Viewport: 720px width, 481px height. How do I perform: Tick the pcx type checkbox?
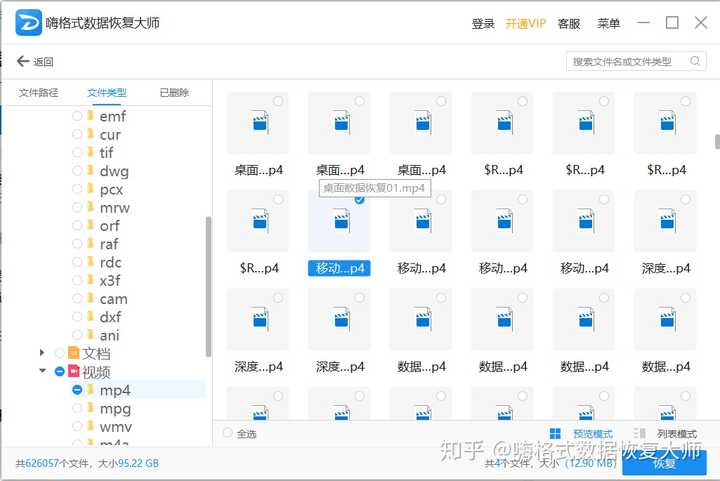77,189
